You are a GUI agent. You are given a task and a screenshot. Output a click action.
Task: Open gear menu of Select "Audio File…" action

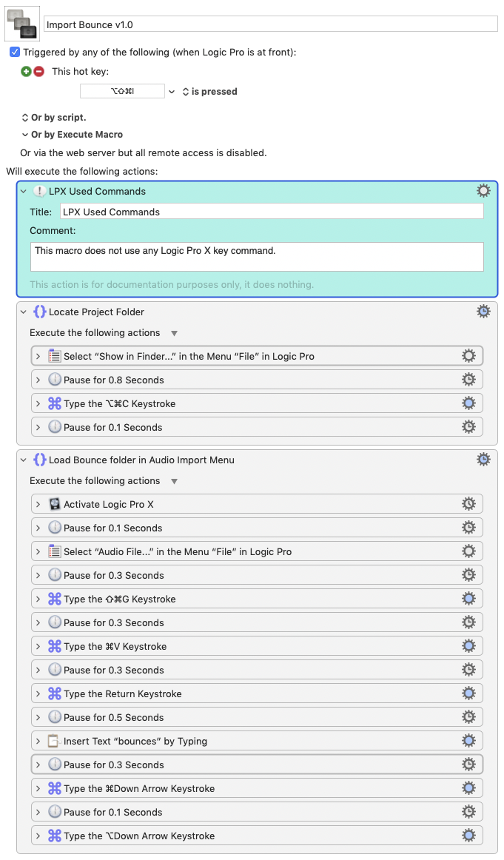click(x=468, y=551)
